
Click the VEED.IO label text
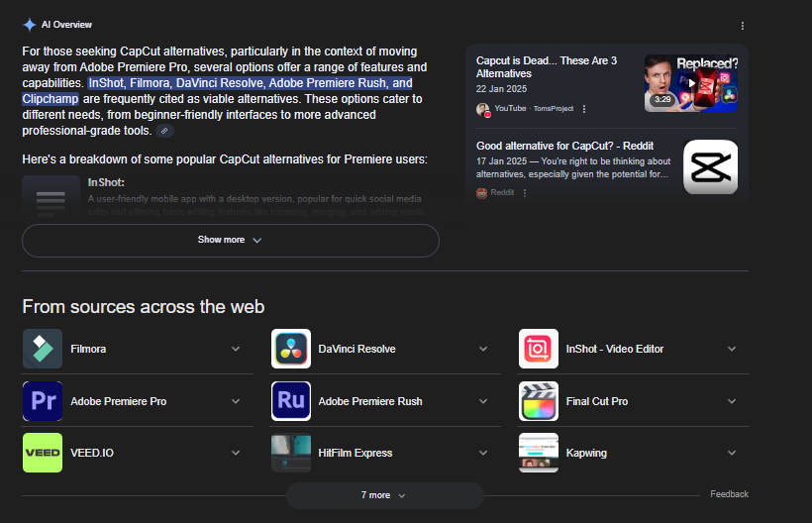point(92,453)
